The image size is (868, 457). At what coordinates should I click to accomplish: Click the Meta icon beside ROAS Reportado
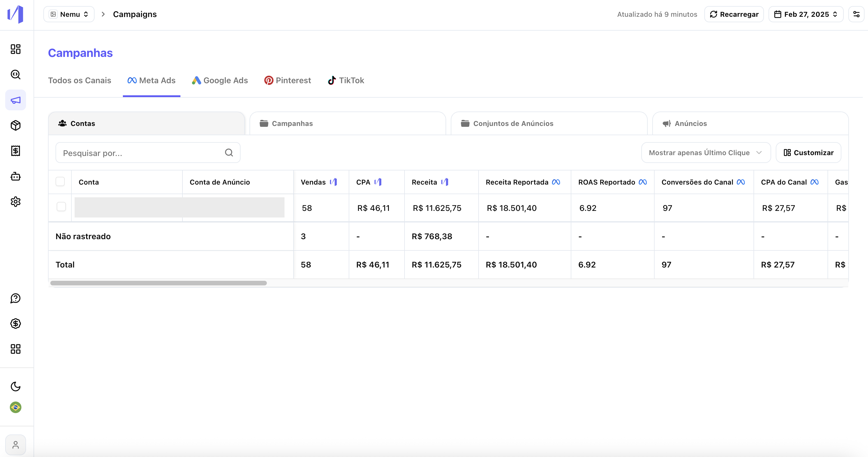point(642,182)
